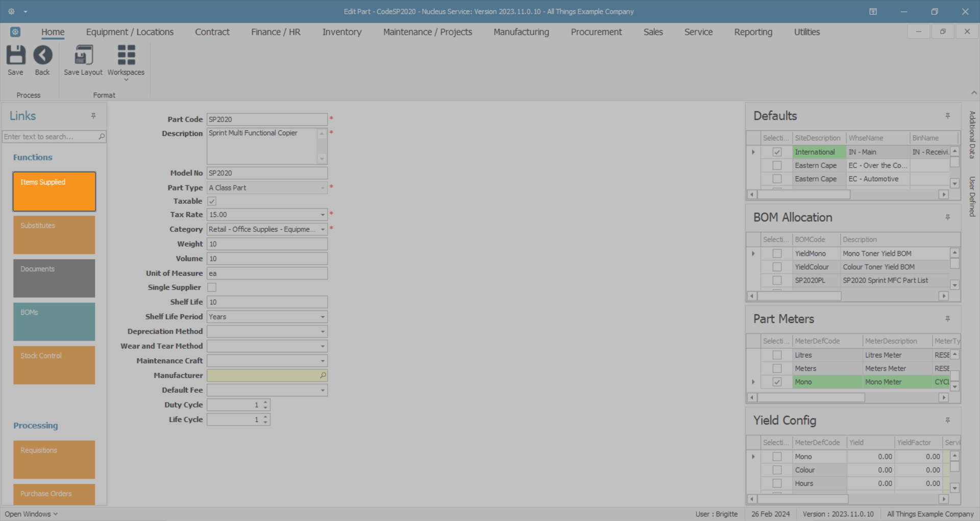
Task: Open the Additional Data side tab
Action: 972,135
